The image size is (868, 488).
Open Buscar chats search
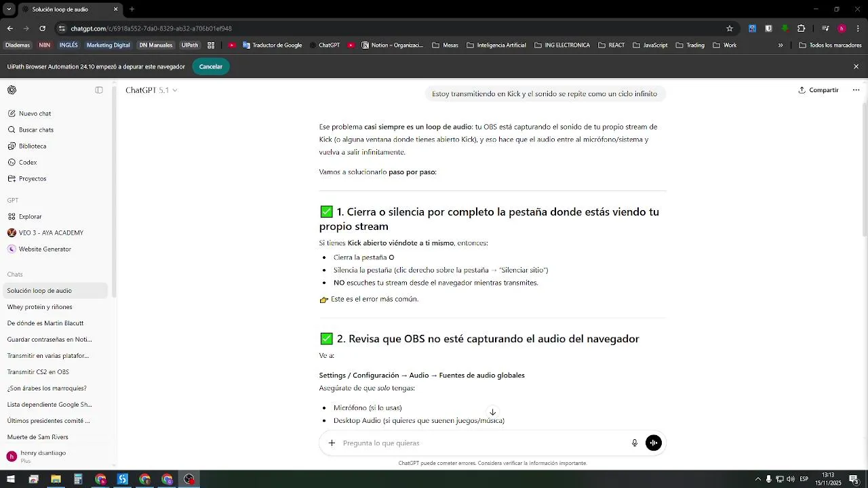[54, 130]
